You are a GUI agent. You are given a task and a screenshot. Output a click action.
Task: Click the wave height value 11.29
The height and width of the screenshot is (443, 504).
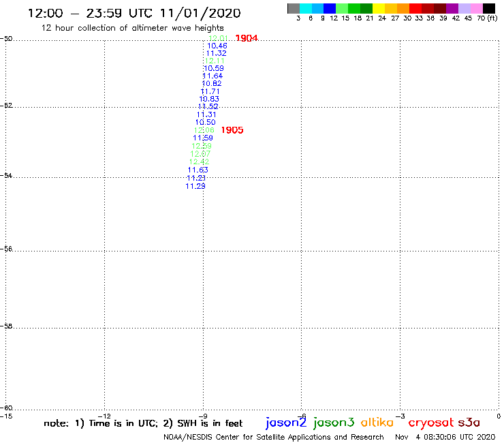(195, 186)
